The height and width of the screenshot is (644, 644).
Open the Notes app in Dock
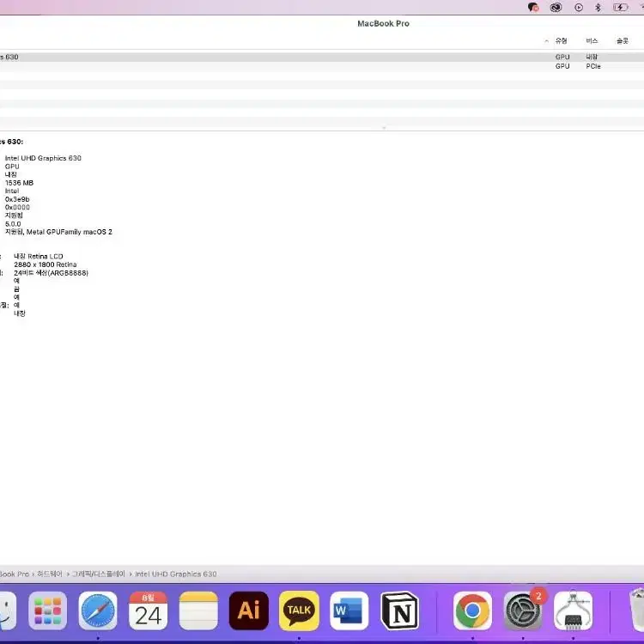(x=198, y=611)
